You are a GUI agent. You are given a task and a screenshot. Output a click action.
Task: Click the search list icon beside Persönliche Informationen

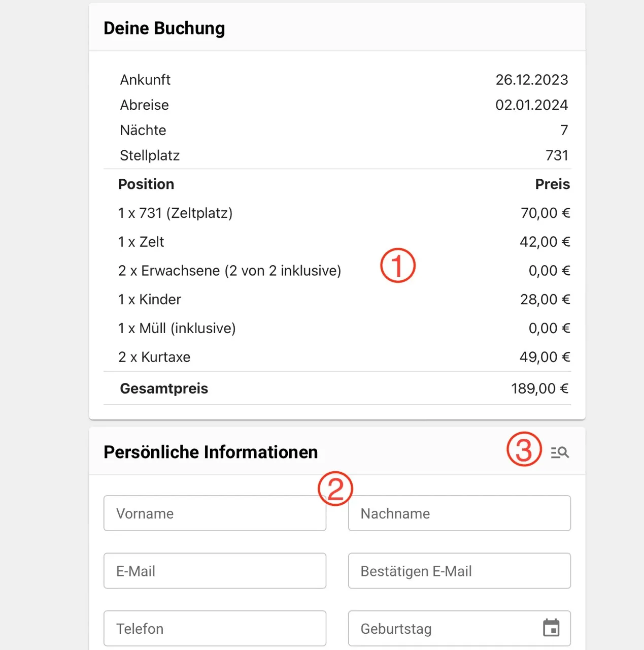point(560,452)
